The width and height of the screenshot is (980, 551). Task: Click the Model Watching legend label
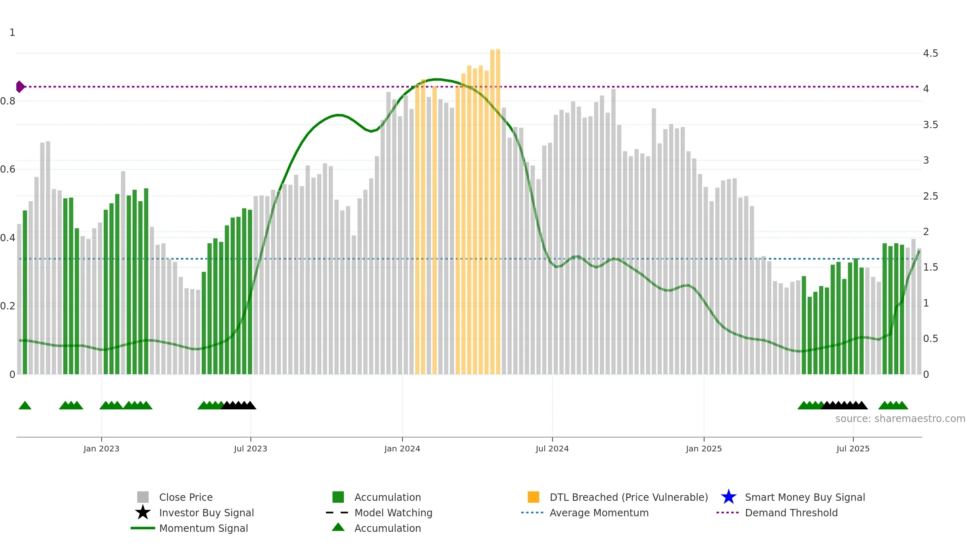click(393, 513)
